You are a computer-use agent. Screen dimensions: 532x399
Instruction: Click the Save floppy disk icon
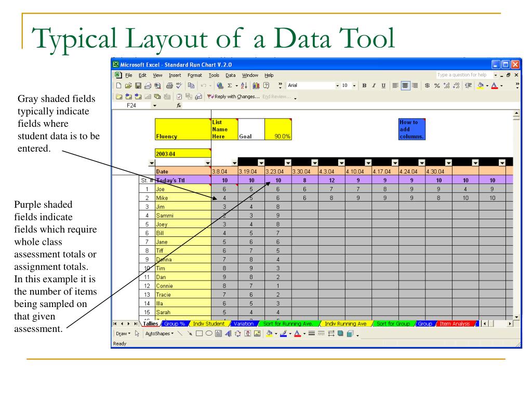(138, 86)
